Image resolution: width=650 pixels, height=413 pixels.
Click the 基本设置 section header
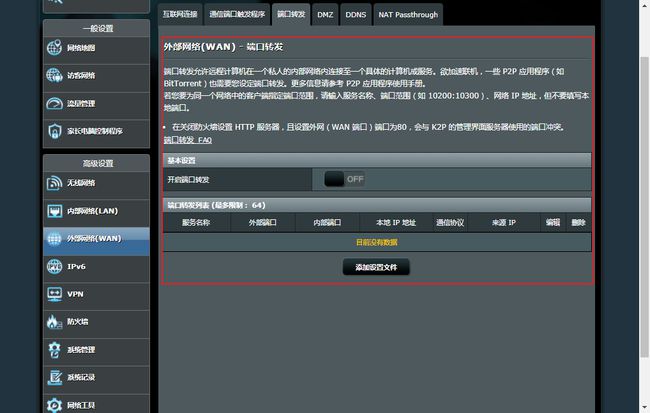click(377, 160)
